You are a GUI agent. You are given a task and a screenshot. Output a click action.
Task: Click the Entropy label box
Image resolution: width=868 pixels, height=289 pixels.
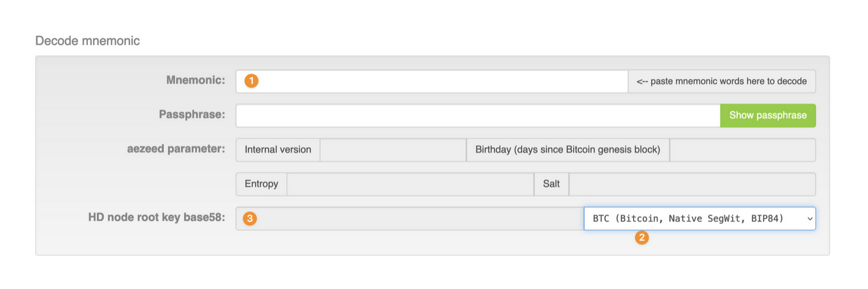point(262,184)
